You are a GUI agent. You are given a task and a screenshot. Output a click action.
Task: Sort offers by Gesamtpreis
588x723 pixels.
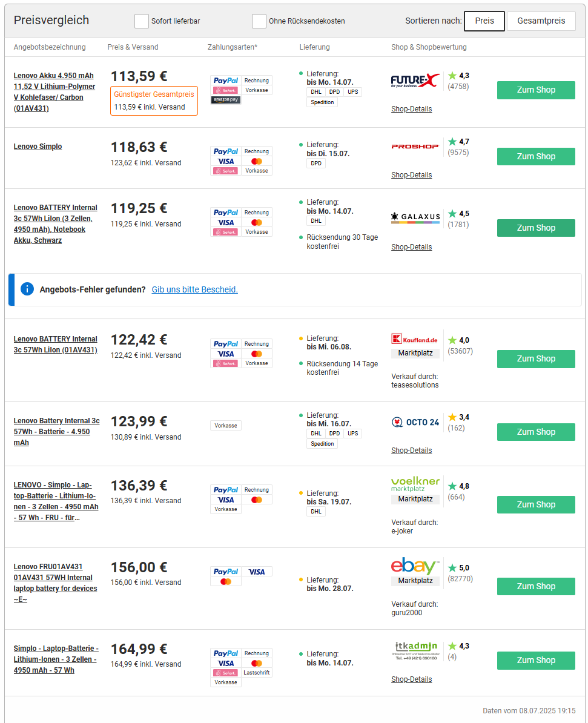point(541,21)
